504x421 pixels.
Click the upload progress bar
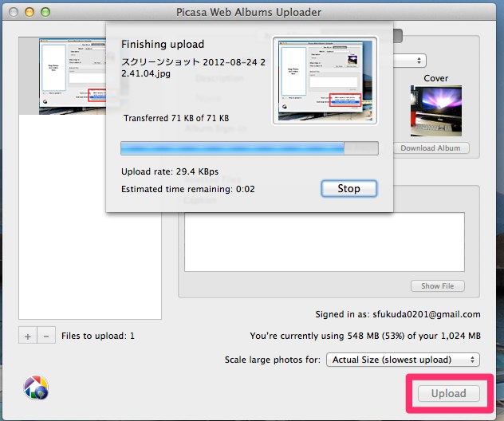pyautogui.click(x=250, y=148)
